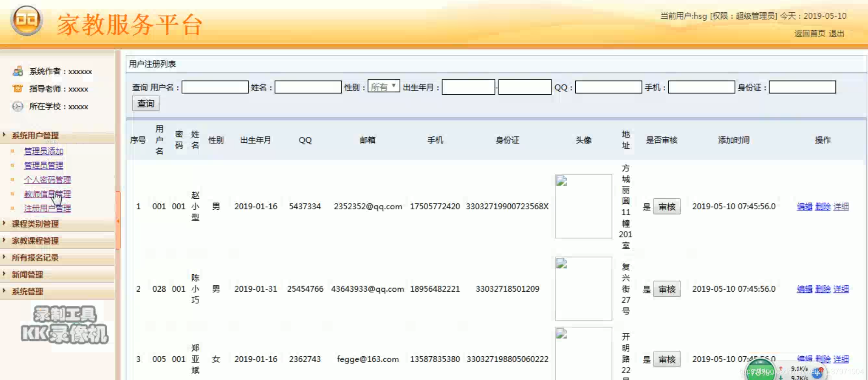Click 删除 for user 陈小巧
Screen dimensions: 868x380
coord(823,289)
